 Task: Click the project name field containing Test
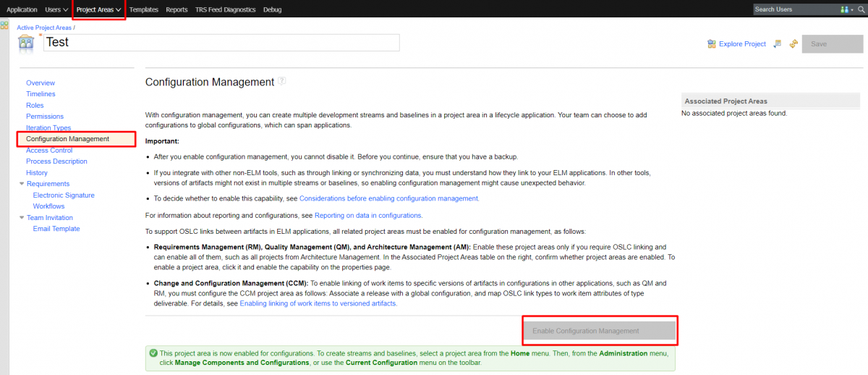click(x=221, y=43)
